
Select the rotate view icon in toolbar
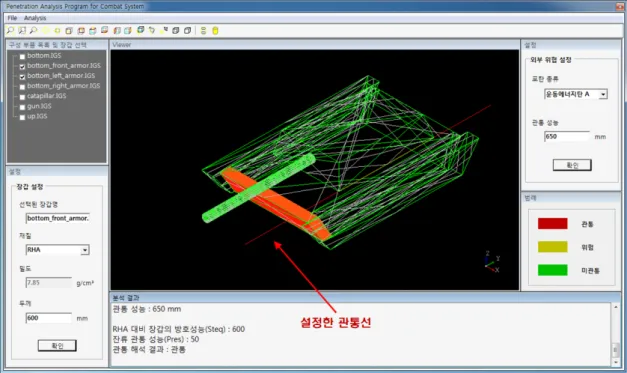pyautogui.click(x=152, y=30)
